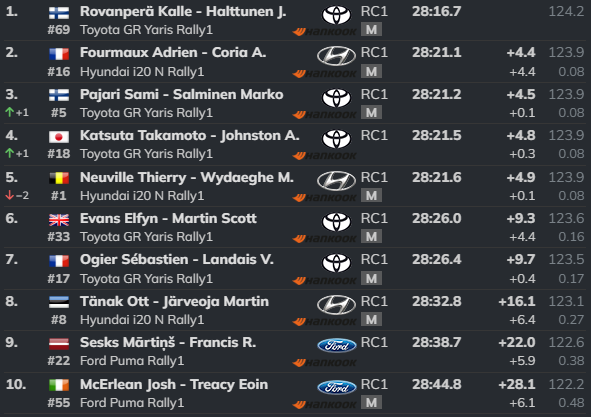Click the M badge in Tänak's row
This screenshot has height=417, width=591.
tap(371, 320)
